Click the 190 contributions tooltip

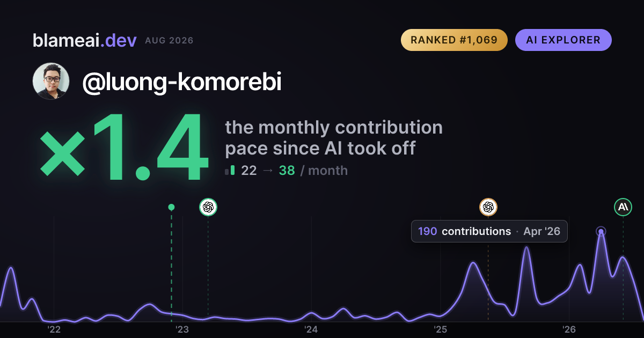coord(489,231)
